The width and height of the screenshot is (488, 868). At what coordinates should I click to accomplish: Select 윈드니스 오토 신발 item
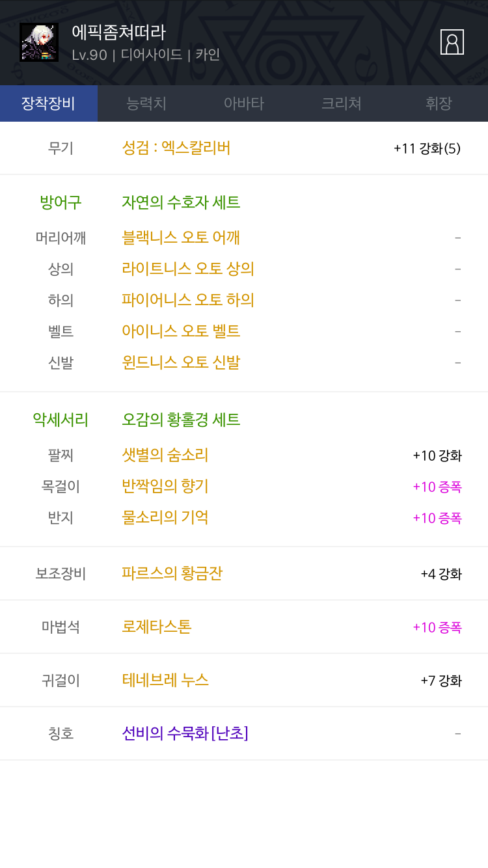point(181,362)
